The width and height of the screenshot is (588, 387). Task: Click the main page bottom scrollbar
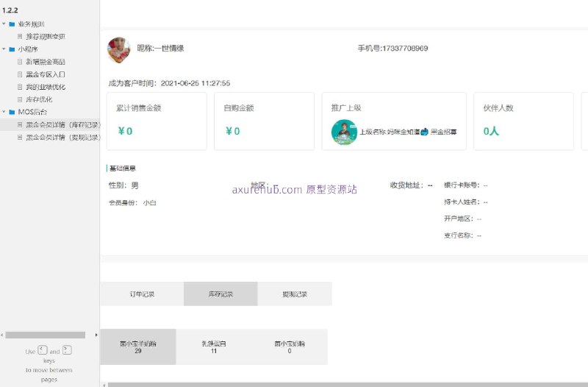click(x=348, y=385)
